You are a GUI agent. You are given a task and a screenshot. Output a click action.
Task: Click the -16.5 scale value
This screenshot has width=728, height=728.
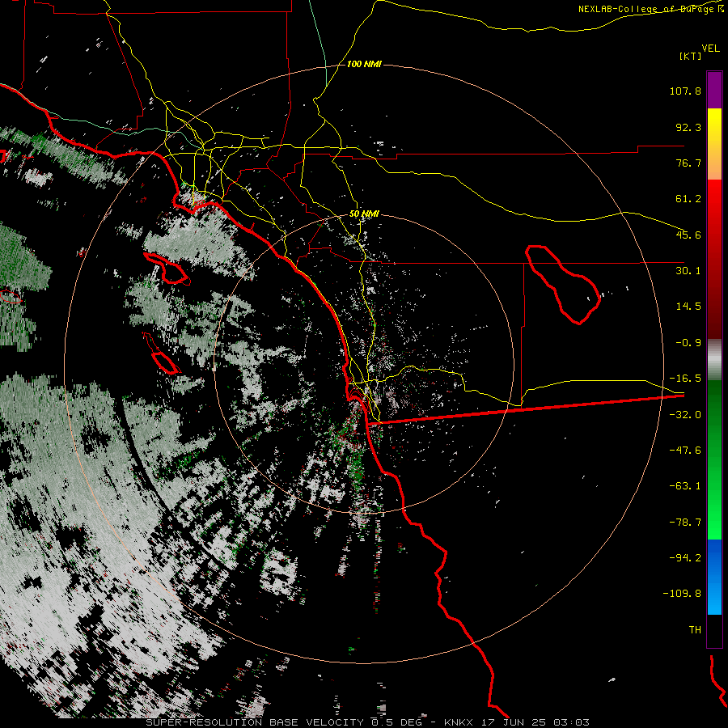click(685, 379)
